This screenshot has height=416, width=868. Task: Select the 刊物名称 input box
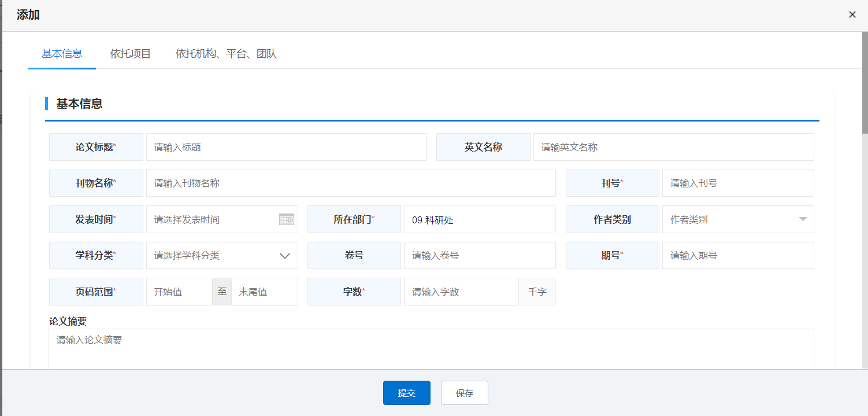tap(350, 183)
